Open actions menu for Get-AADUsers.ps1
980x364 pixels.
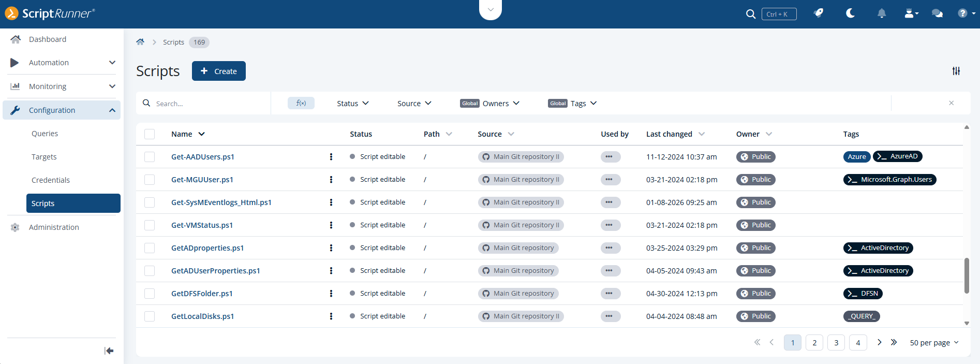pyautogui.click(x=331, y=157)
